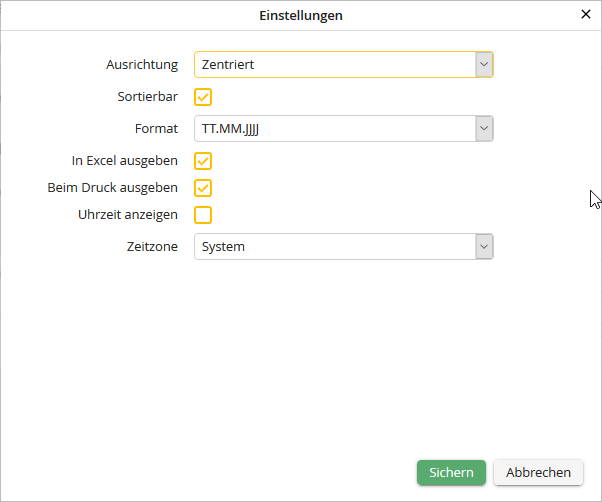Click the Beim Druck ausgeben label
This screenshot has height=502, width=602.
pyautogui.click(x=113, y=188)
